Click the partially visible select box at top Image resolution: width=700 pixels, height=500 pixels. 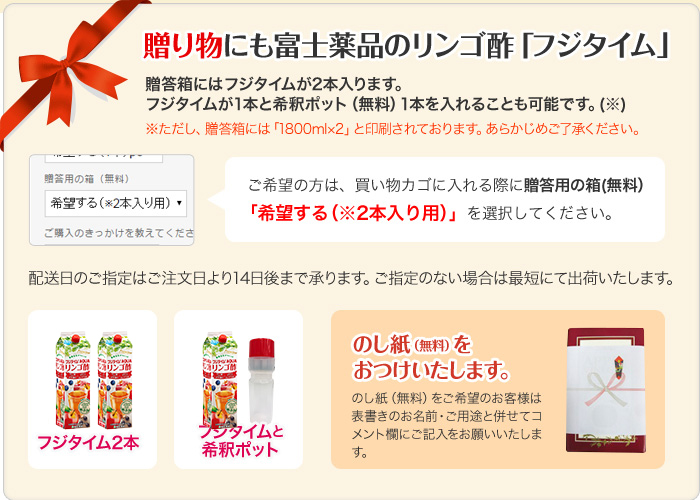point(104,158)
